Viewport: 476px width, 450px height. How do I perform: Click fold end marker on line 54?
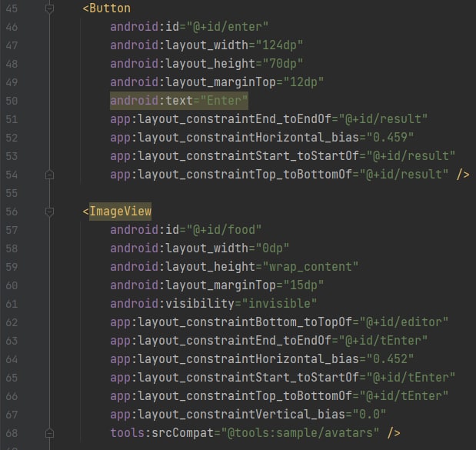pos(49,175)
